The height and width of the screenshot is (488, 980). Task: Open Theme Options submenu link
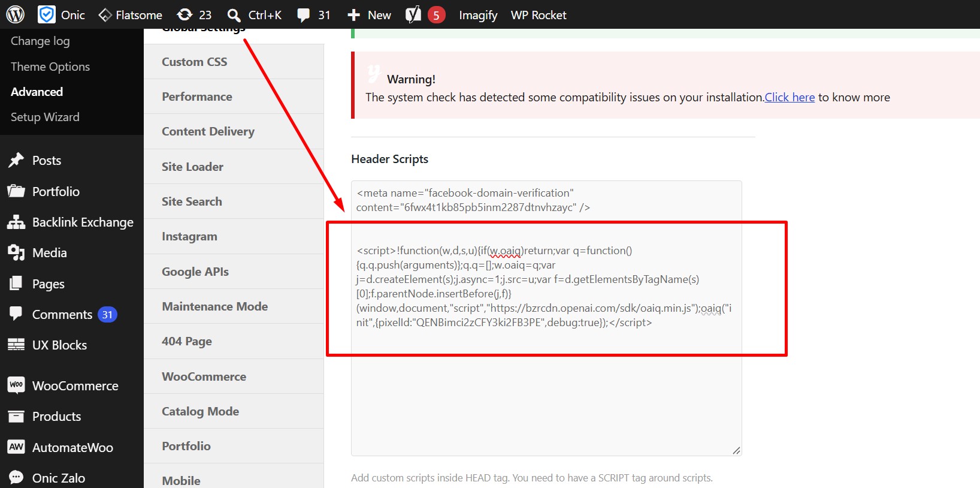coord(50,67)
